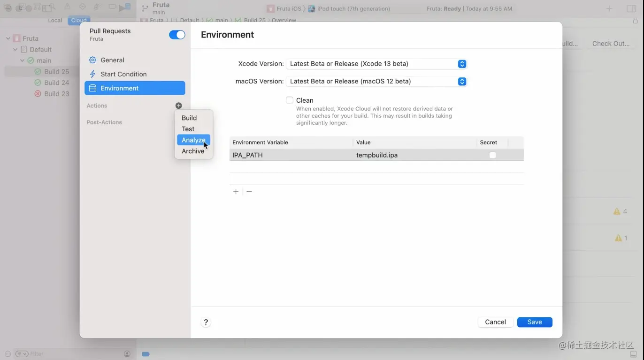Click the blue tag icon in bottom bar

click(146, 354)
